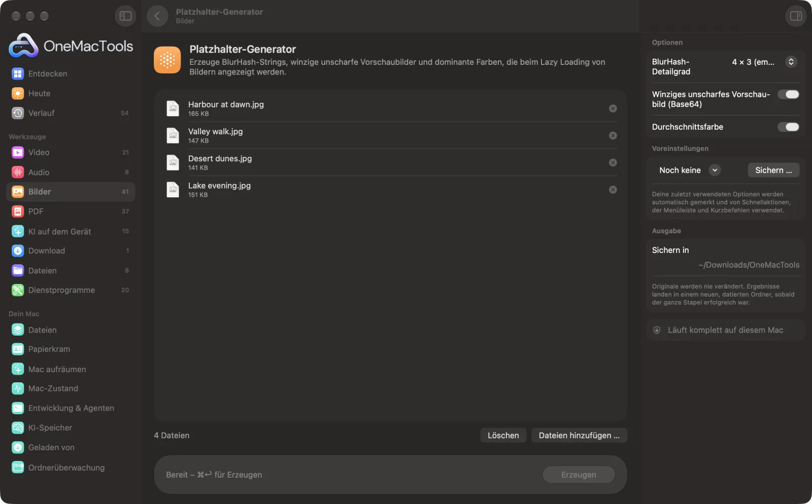Select Audio tools category

tap(71, 172)
